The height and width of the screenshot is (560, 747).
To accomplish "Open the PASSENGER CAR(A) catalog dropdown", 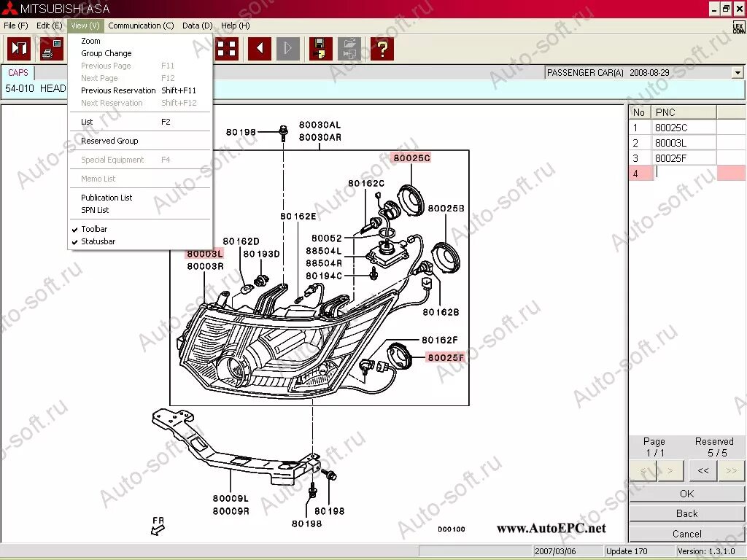I will point(738,73).
